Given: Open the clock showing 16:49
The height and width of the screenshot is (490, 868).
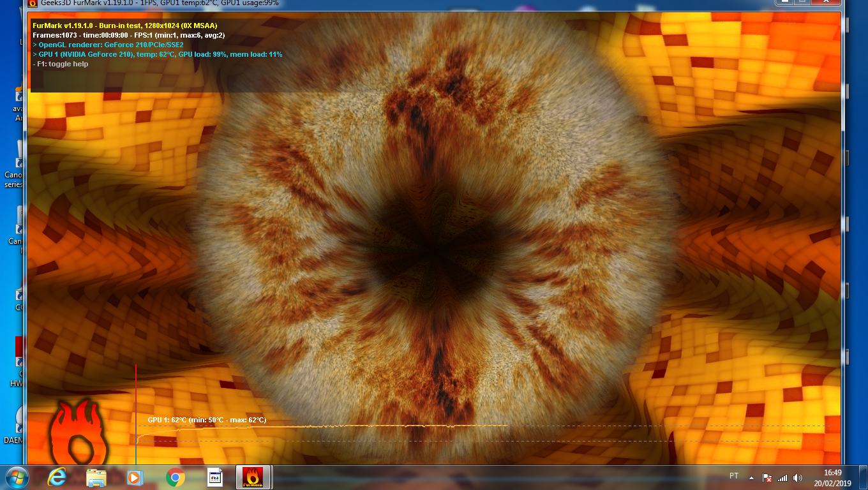Looking at the screenshot, I should [x=832, y=477].
